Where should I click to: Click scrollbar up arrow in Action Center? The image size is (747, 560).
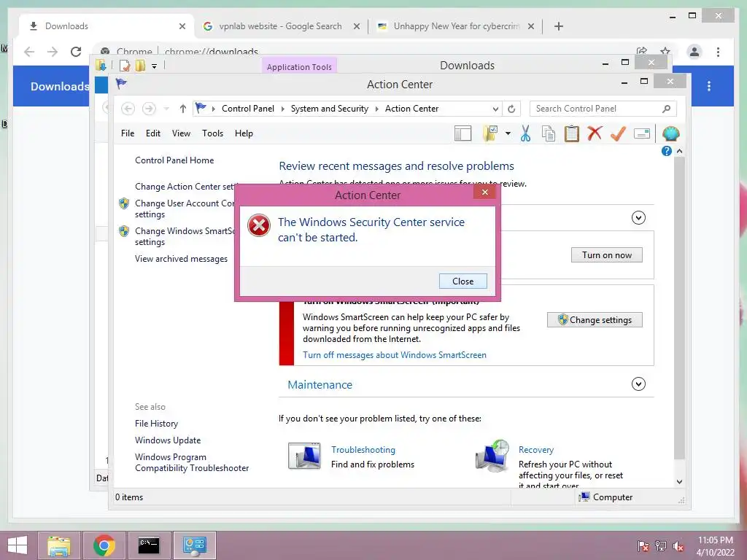tap(679, 151)
